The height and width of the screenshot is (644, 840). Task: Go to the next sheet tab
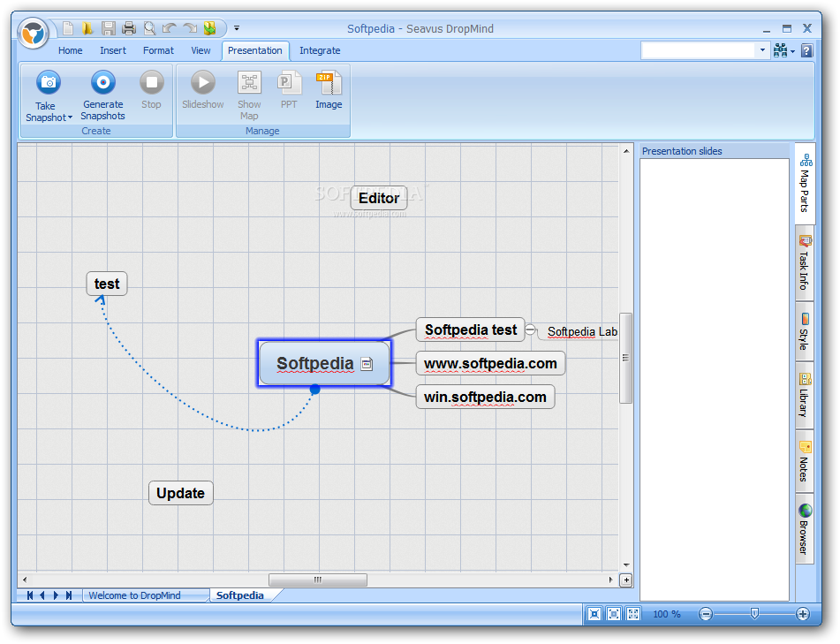click(x=56, y=595)
